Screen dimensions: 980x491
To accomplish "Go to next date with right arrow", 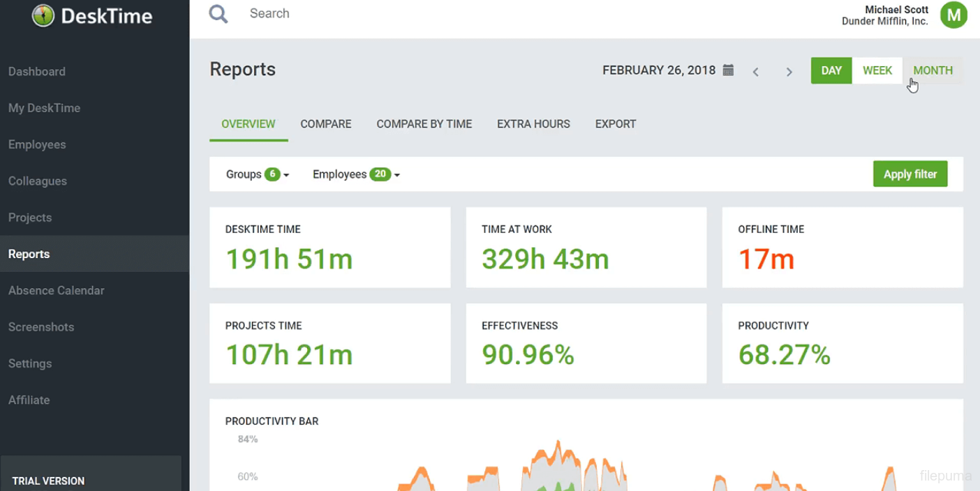I will 789,72.
